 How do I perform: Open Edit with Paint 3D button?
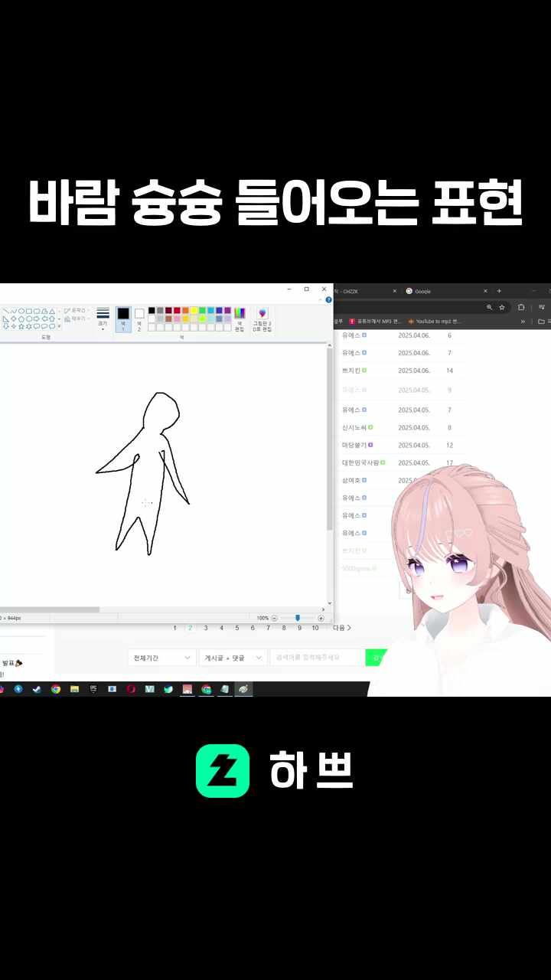pos(262,318)
